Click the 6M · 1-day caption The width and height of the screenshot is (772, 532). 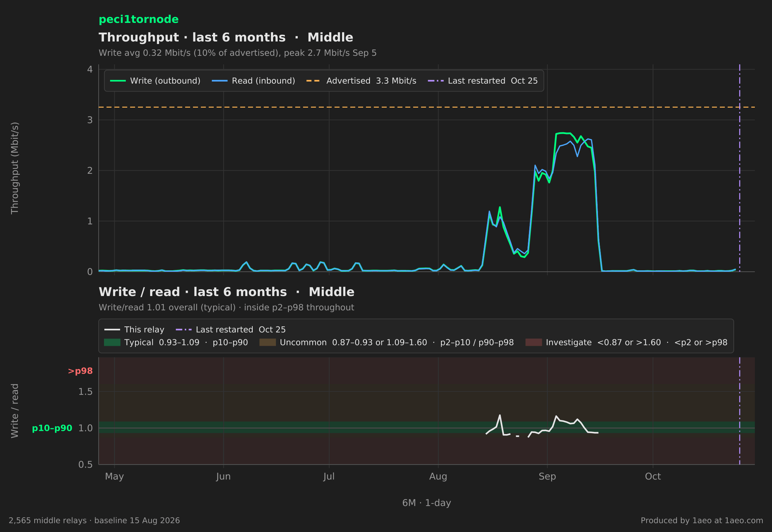click(x=427, y=503)
